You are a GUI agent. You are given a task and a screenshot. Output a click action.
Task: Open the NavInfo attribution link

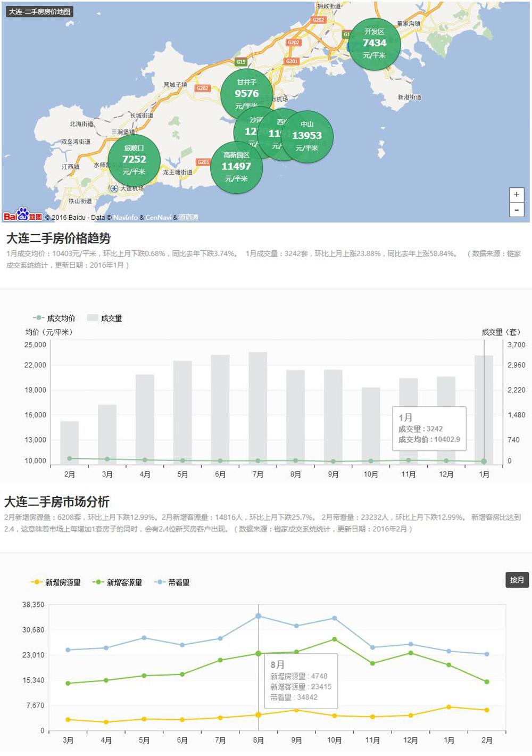125,217
